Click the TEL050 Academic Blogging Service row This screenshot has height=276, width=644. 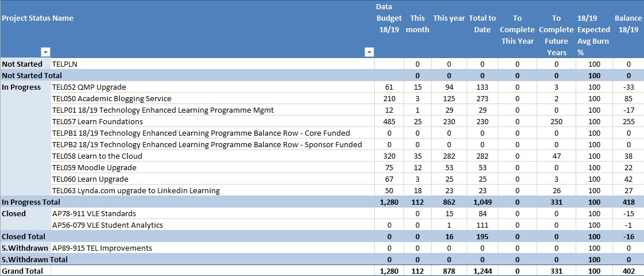click(111, 98)
